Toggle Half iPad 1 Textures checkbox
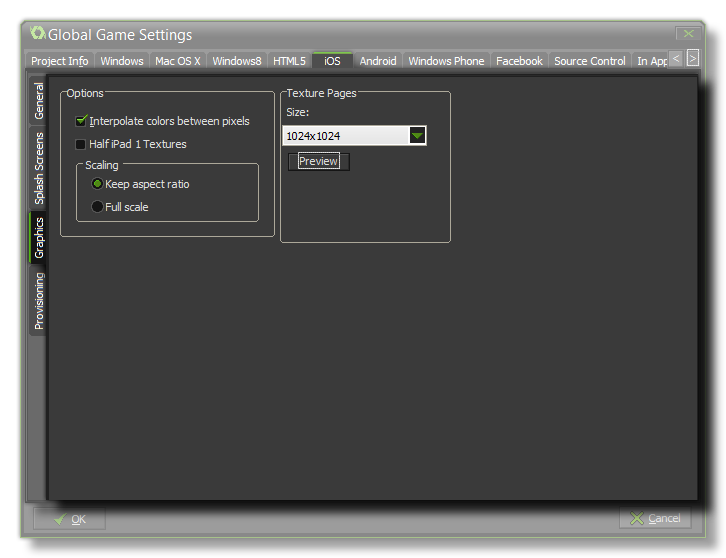Screen dimensions: 726x558 click(82, 144)
